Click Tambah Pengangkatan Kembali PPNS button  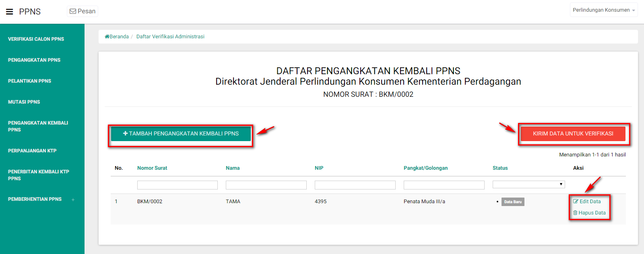[181, 133]
